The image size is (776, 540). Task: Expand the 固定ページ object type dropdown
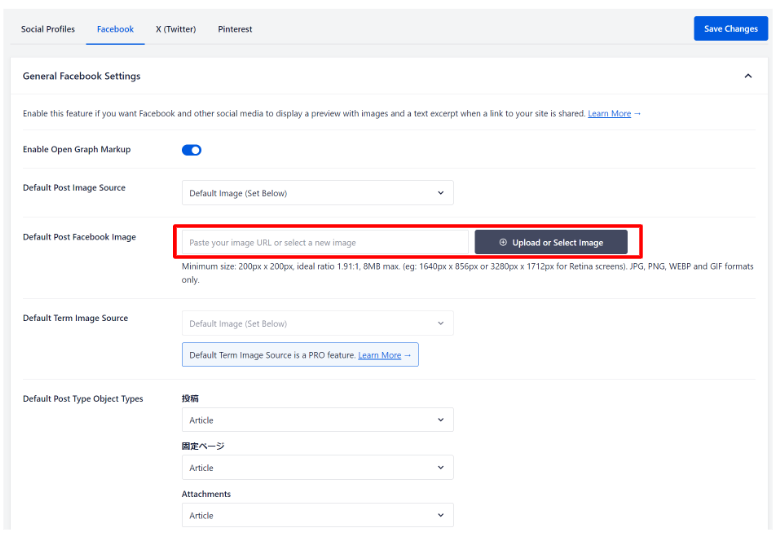pyautogui.click(x=317, y=468)
